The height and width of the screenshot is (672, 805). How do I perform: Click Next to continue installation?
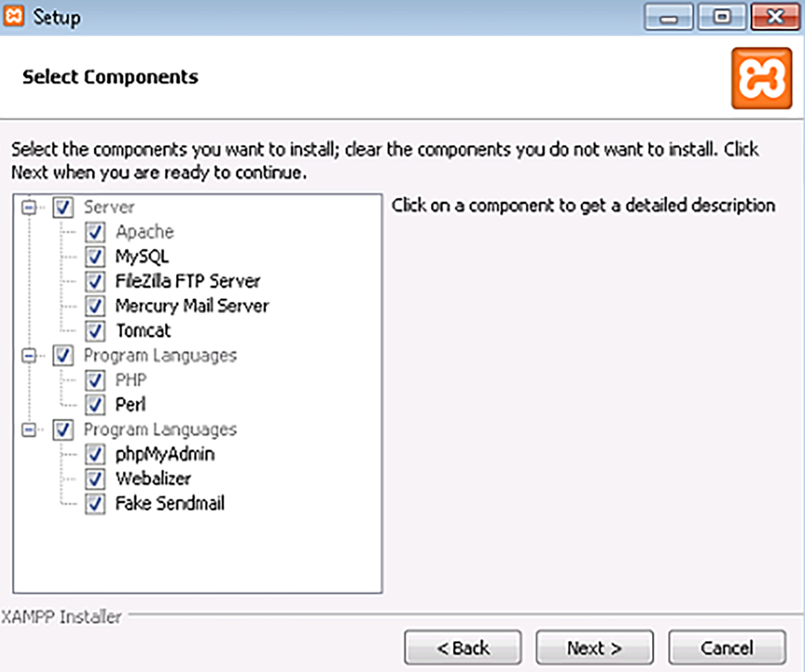[594, 647]
